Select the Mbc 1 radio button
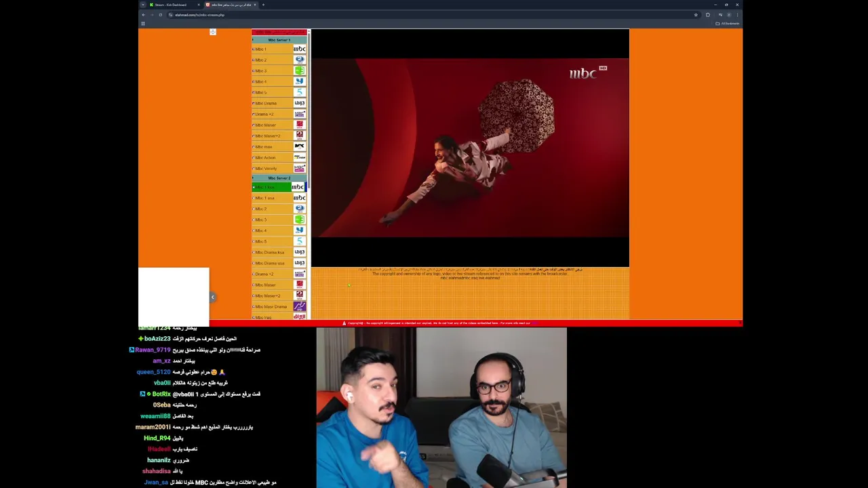Screen dimensions: 868x488 point(254,49)
